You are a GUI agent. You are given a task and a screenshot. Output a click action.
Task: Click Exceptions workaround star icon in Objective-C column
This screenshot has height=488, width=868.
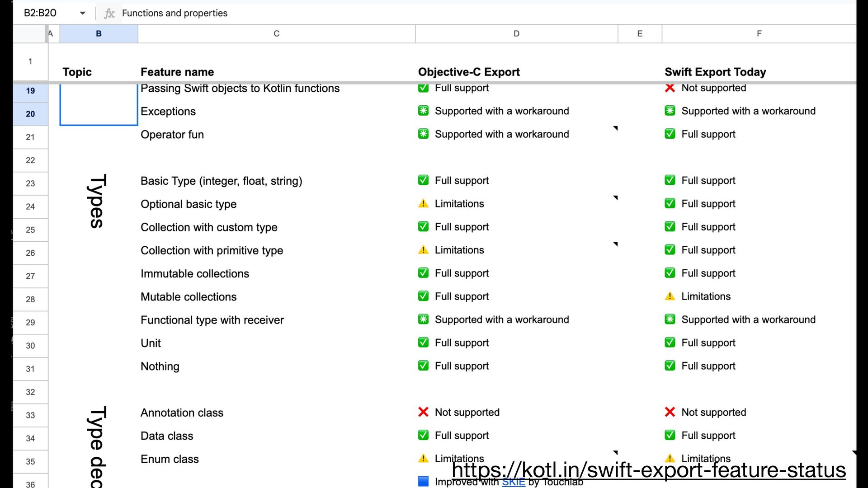(423, 111)
